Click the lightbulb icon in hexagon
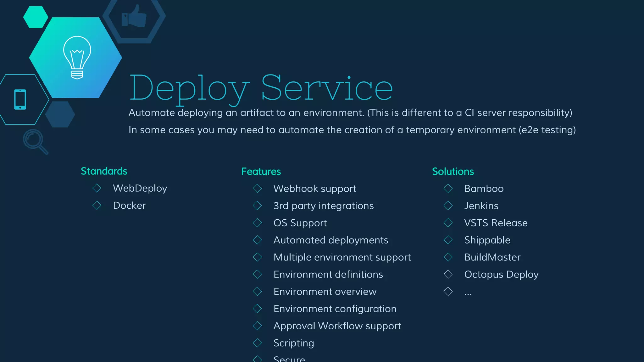Viewport: 644px width, 362px height. (77, 58)
